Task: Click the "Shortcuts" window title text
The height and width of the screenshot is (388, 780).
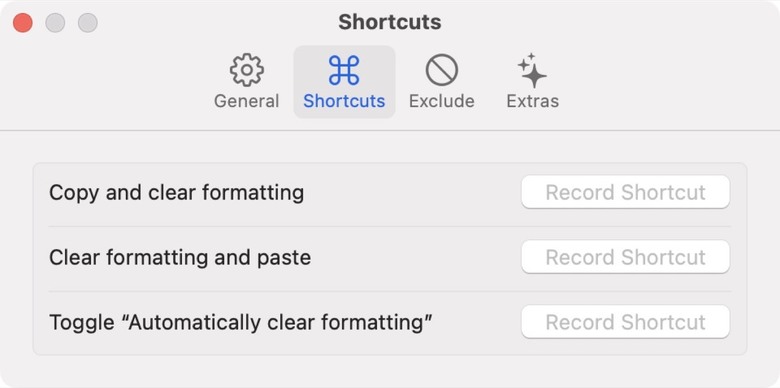Action: [390, 22]
